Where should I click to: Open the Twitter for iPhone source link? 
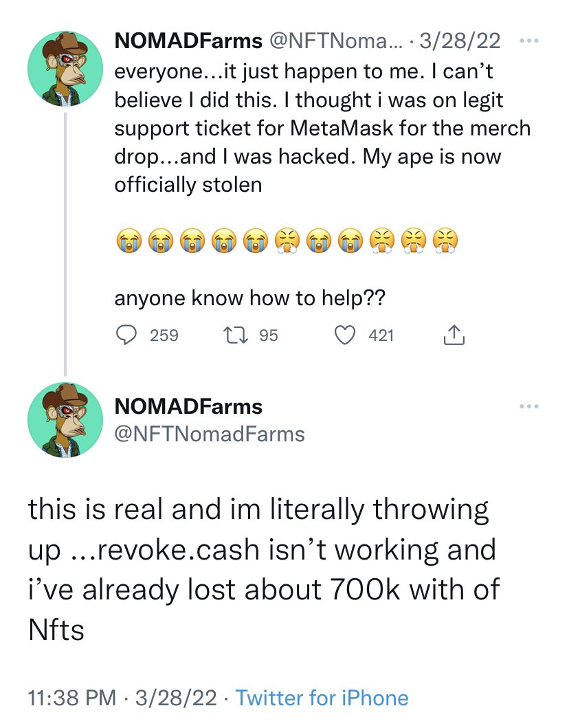pos(322,698)
